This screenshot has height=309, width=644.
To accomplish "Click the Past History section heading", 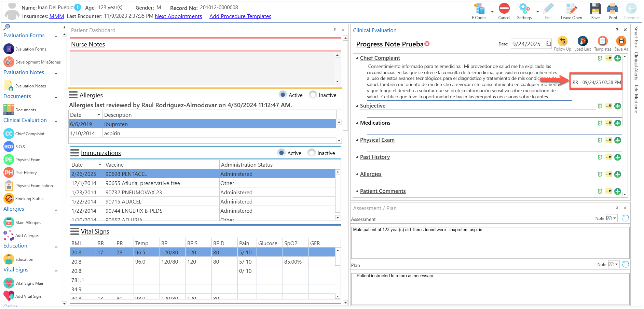I will coord(375,157).
